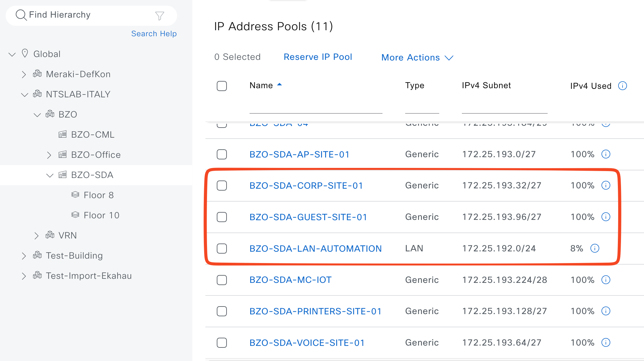The width and height of the screenshot is (644, 361).
Task: Open the BZO-SDA-PRINTERS-SITE-01 pool link
Action: pyautogui.click(x=315, y=311)
